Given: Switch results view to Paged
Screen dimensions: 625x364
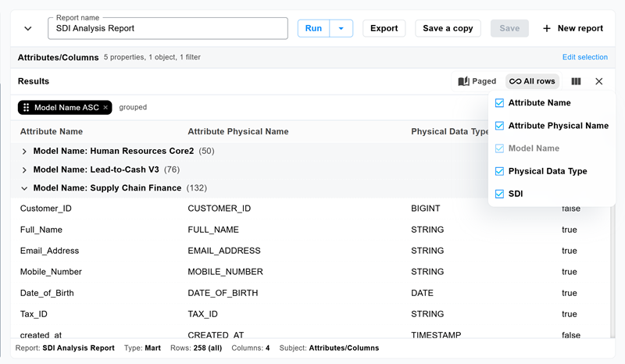Looking at the screenshot, I should coord(477,81).
